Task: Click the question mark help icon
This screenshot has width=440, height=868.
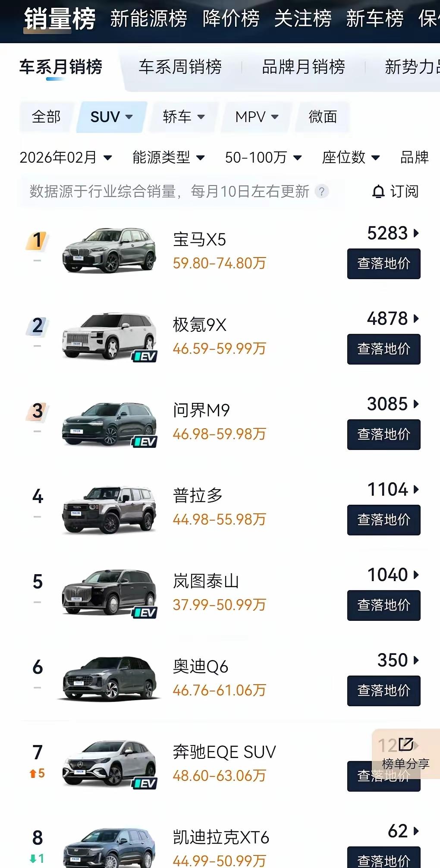Action: click(x=321, y=191)
